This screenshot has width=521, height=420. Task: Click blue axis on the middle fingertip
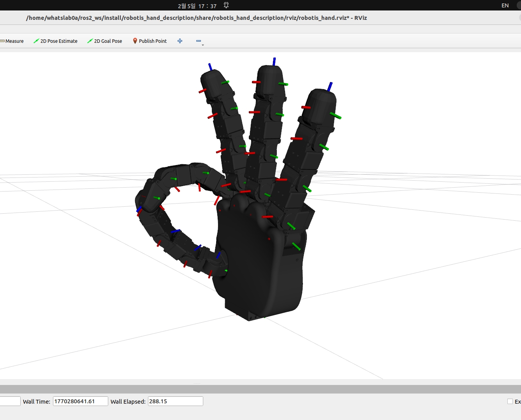coord(274,62)
